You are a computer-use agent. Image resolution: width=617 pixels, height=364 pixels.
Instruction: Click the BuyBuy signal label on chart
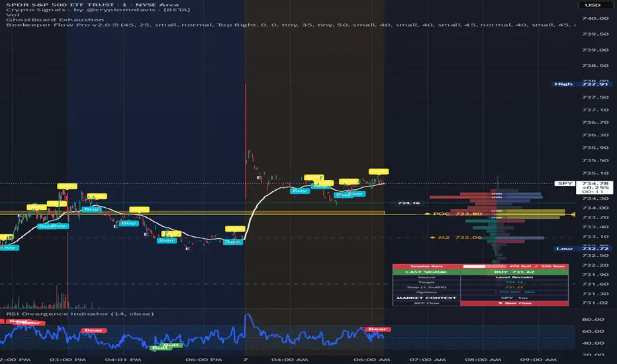[53, 226]
